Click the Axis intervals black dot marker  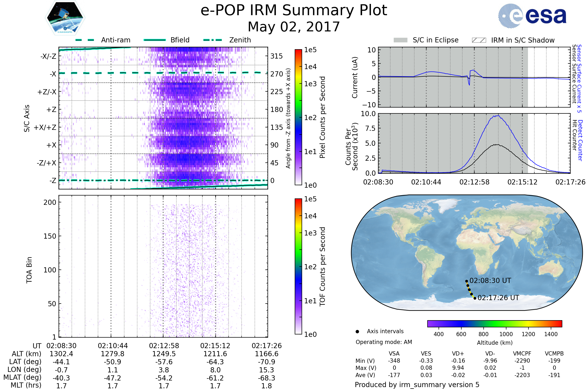[357, 331]
